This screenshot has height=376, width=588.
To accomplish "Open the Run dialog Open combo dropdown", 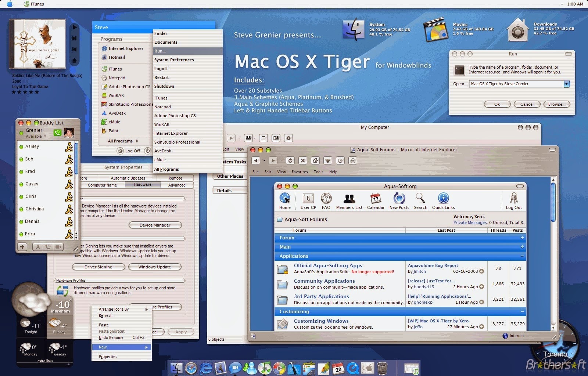I will tap(567, 84).
